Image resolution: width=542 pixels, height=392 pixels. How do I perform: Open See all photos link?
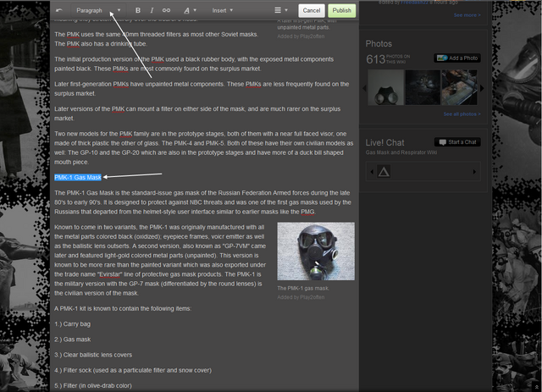pyautogui.click(x=462, y=114)
